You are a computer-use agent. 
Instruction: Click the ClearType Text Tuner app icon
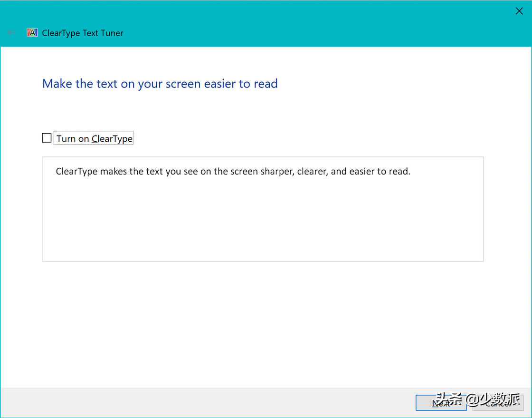tap(32, 33)
